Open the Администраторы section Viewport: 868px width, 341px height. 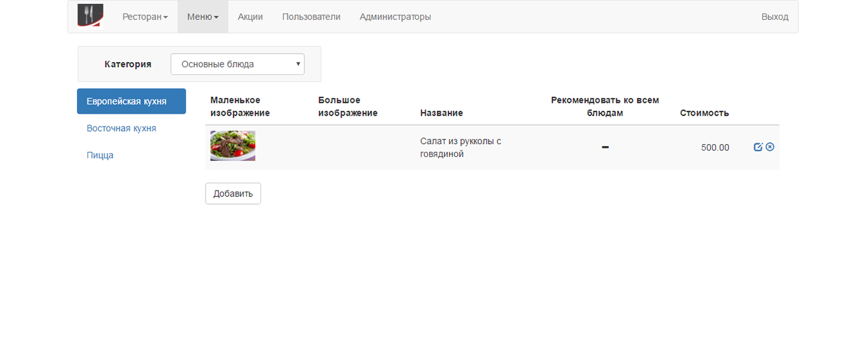click(396, 17)
